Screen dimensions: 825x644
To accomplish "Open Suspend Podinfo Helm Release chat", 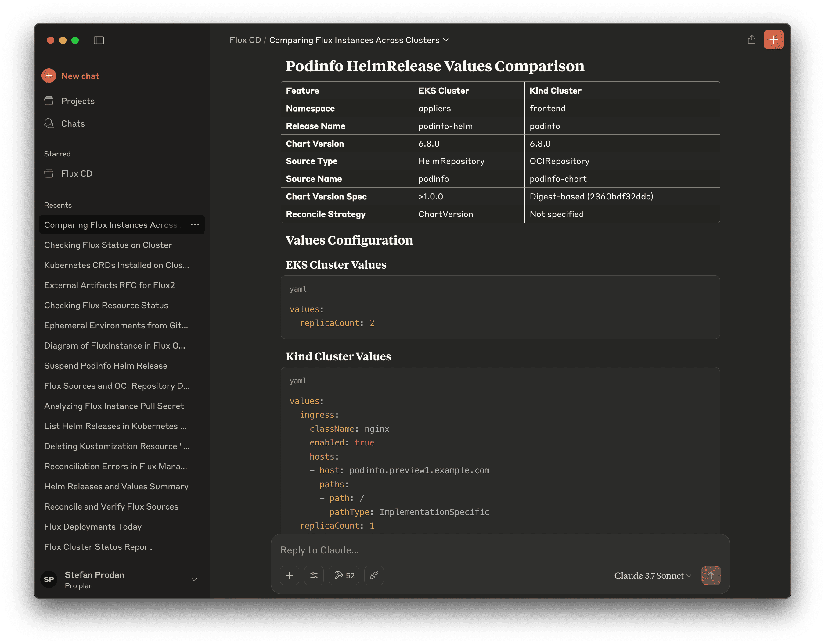I will tap(106, 366).
